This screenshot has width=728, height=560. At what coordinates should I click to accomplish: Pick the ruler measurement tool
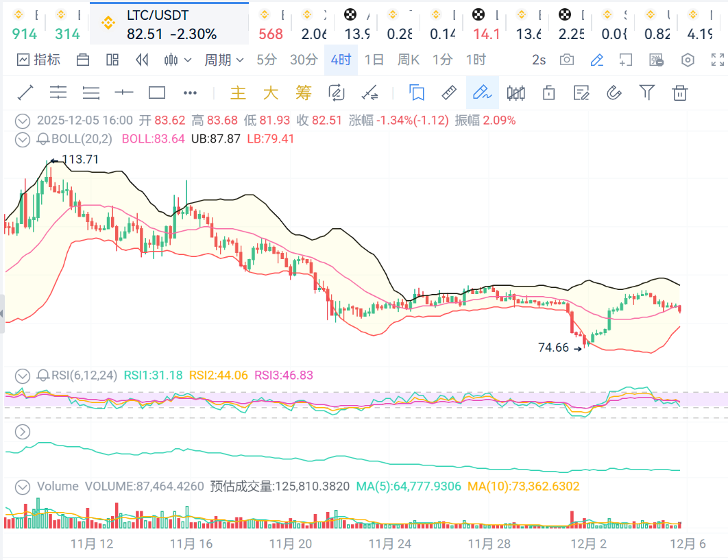(x=449, y=93)
